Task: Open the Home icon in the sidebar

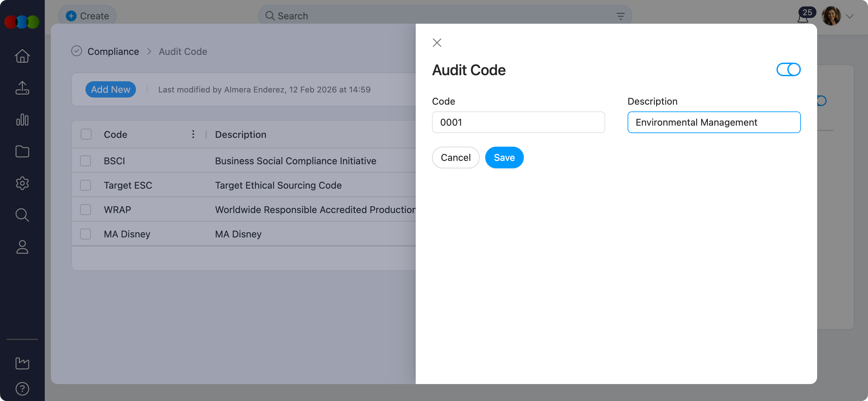Action: click(x=22, y=56)
